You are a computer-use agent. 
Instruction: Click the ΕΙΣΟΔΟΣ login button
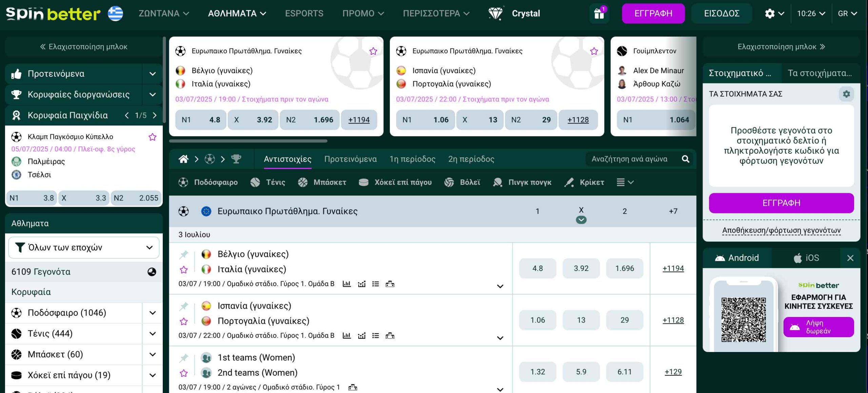(x=721, y=14)
